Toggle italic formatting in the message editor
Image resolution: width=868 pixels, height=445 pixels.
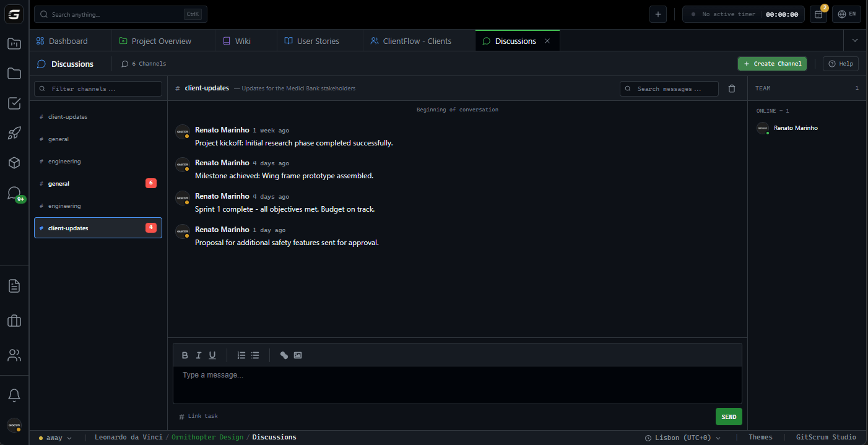pyautogui.click(x=199, y=355)
